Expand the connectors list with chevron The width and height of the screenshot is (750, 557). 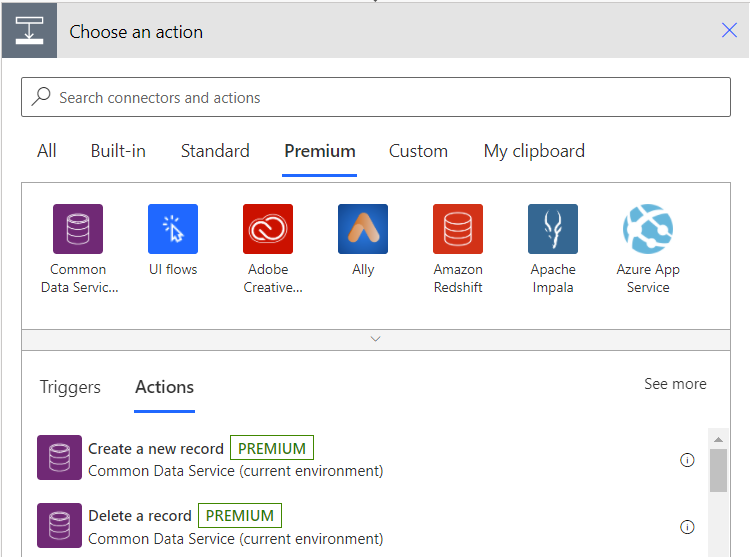376,339
